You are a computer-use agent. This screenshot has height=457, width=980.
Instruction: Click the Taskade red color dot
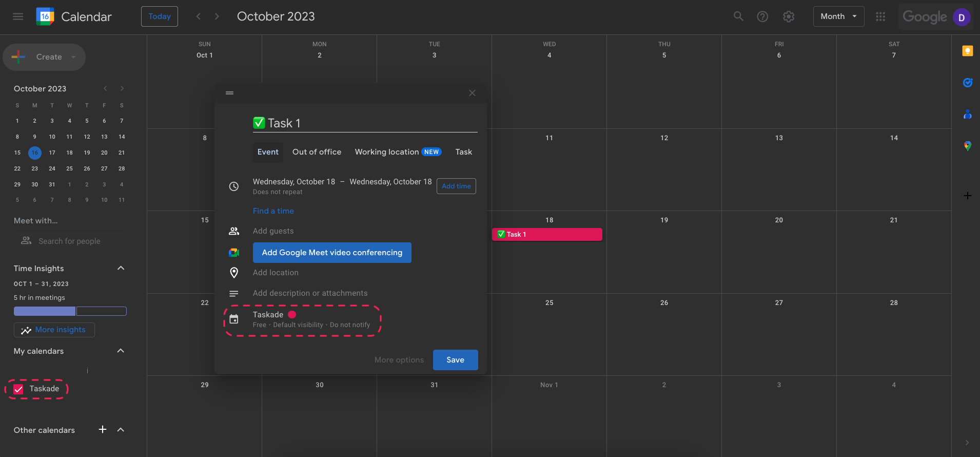pos(292,315)
